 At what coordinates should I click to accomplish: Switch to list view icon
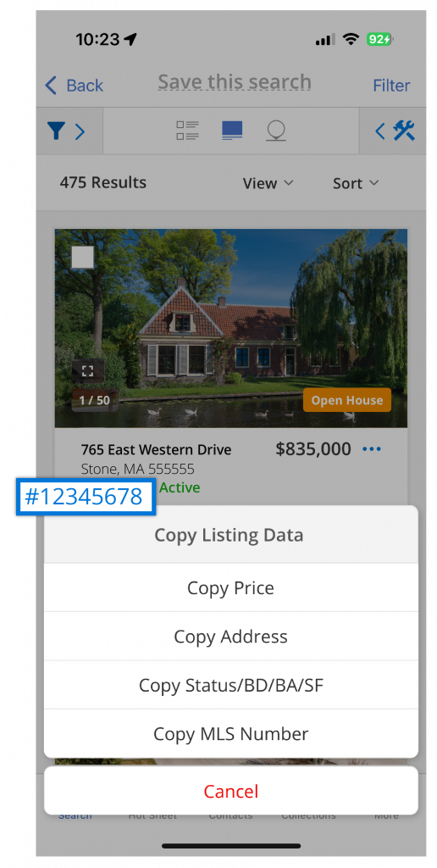point(187,131)
